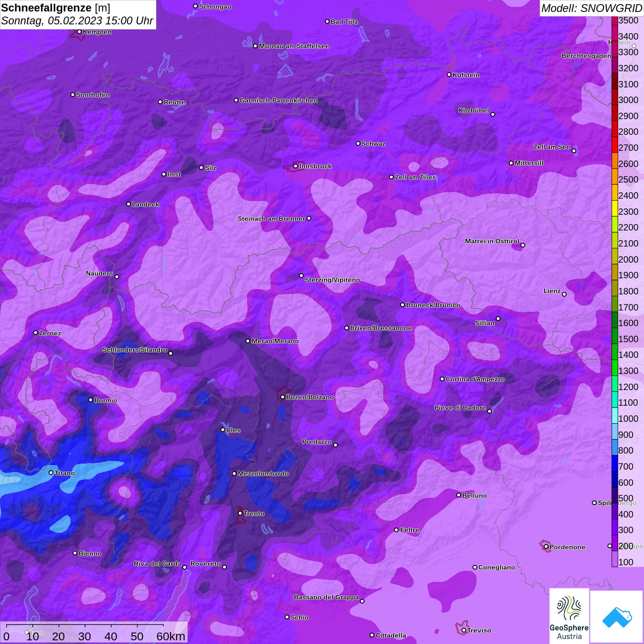The height and width of the screenshot is (644, 644).
Task: Click the Predazzo marker dot
Action: coord(335,445)
